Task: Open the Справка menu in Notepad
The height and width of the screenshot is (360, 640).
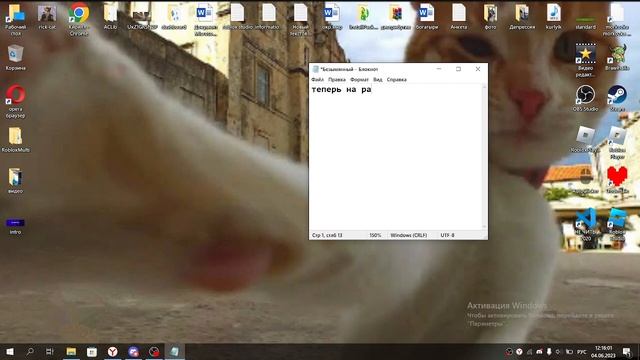Action: [x=396, y=80]
